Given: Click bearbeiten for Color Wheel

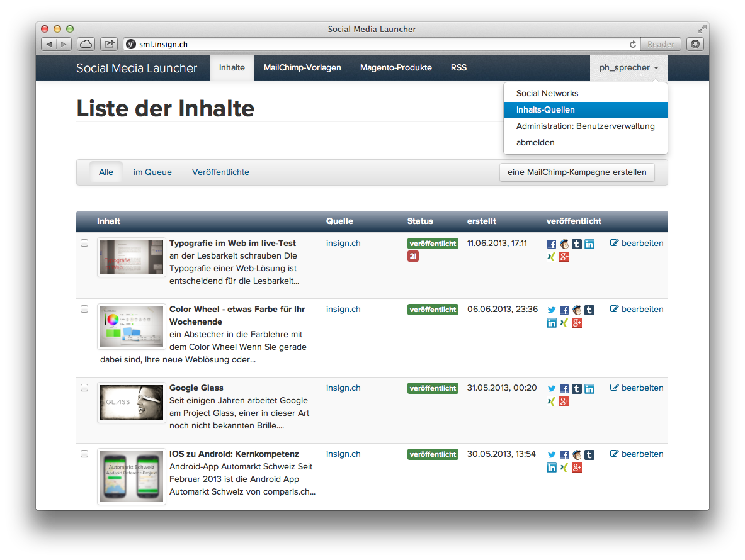Looking at the screenshot, I should pyautogui.click(x=637, y=309).
